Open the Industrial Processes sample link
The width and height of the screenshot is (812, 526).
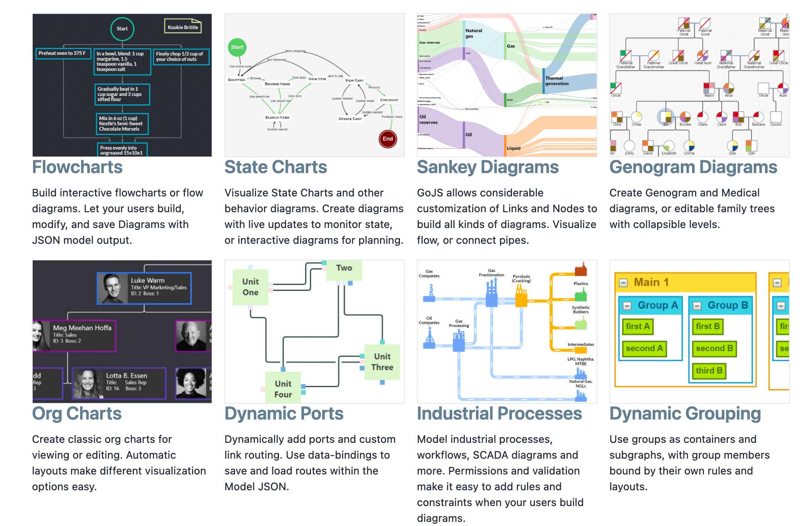click(499, 414)
